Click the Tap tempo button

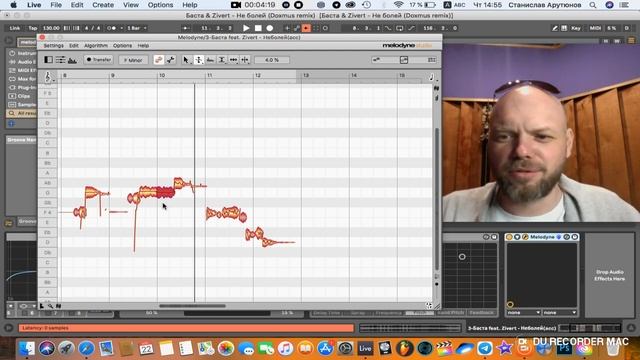(33, 28)
